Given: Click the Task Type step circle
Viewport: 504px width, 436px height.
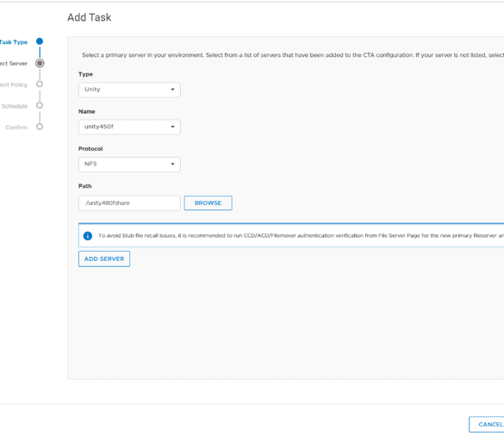Looking at the screenshot, I should (x=40, y=41).
